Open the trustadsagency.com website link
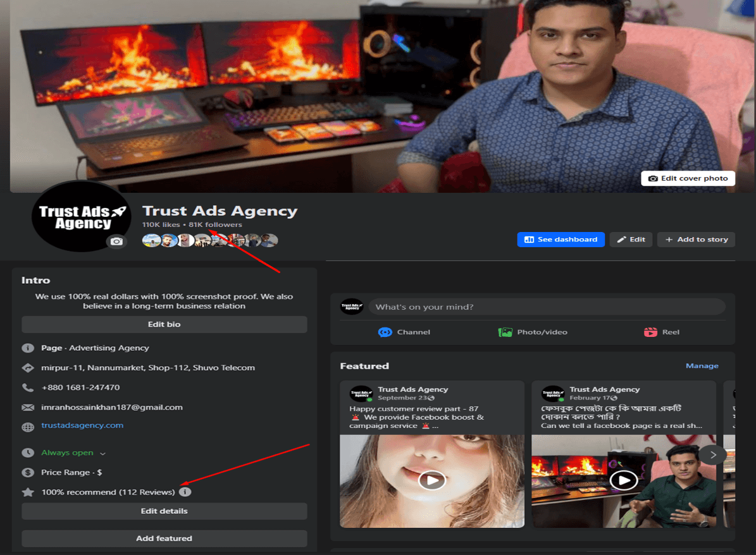This screenshot has width=756, height=555. point(82,425)
